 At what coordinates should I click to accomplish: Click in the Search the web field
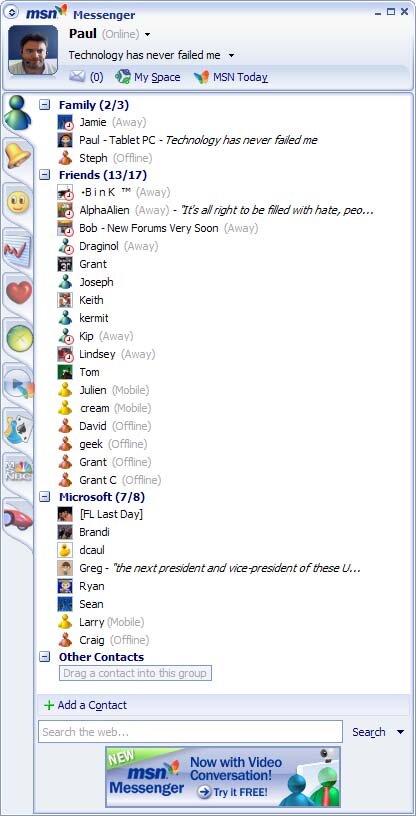191,732
